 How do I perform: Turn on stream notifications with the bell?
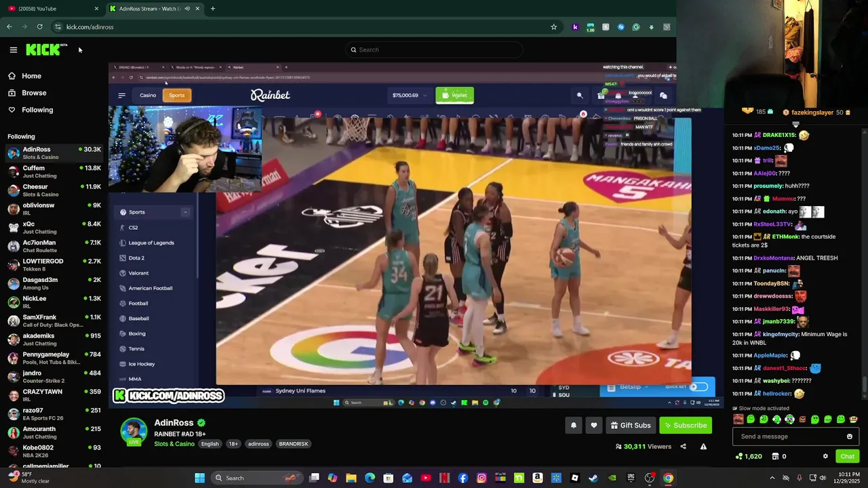(574, 426)
